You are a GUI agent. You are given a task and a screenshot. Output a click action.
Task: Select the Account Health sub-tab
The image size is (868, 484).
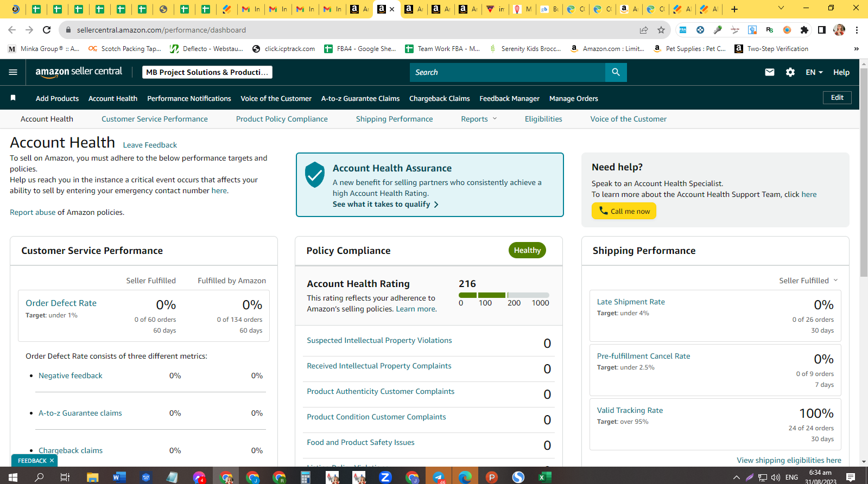(x=47, y=119)
